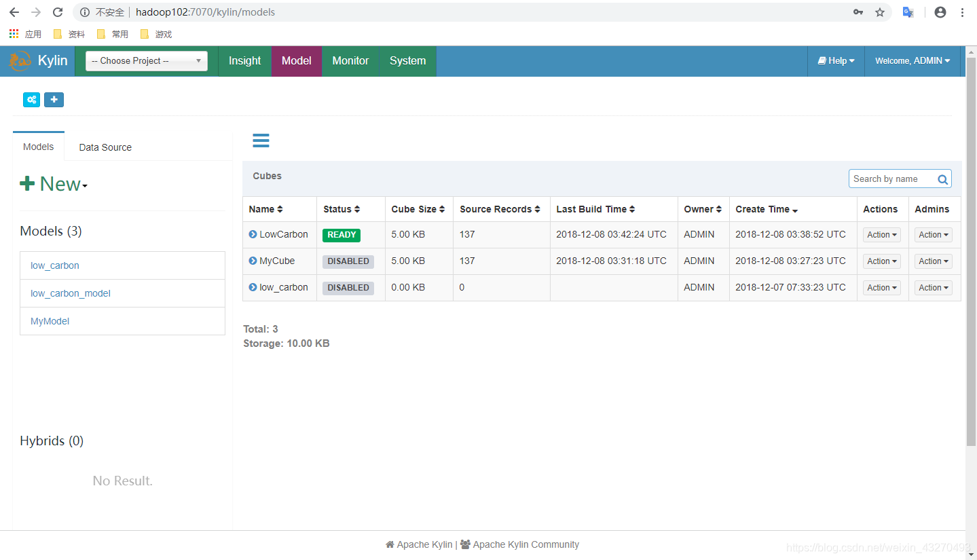Click the browser address bar URL
Screen dimensions: 977x560
205,12
